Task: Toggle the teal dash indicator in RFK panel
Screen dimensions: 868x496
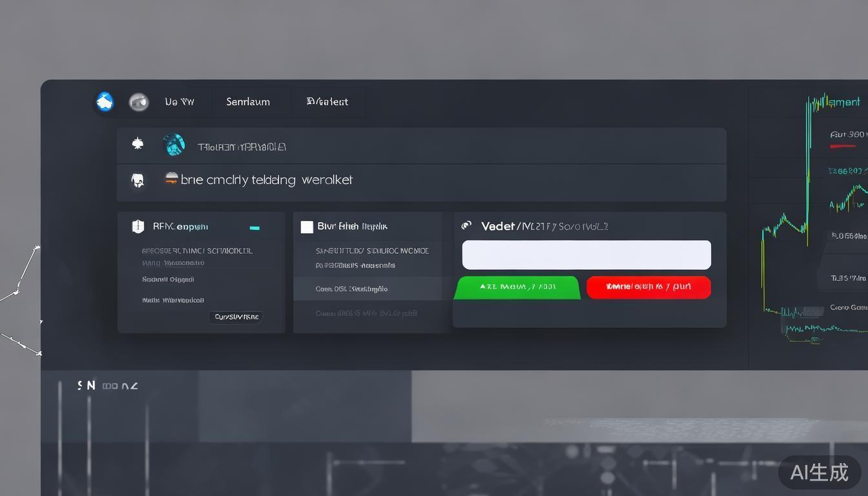Action: coord(254,228)
